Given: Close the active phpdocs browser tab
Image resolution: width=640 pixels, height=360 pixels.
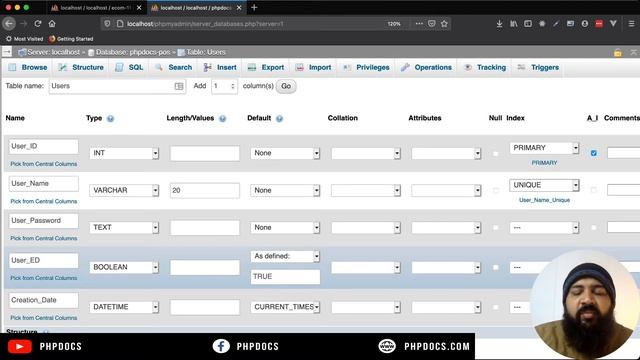Looking at the screenshot, I should (239, 7).
